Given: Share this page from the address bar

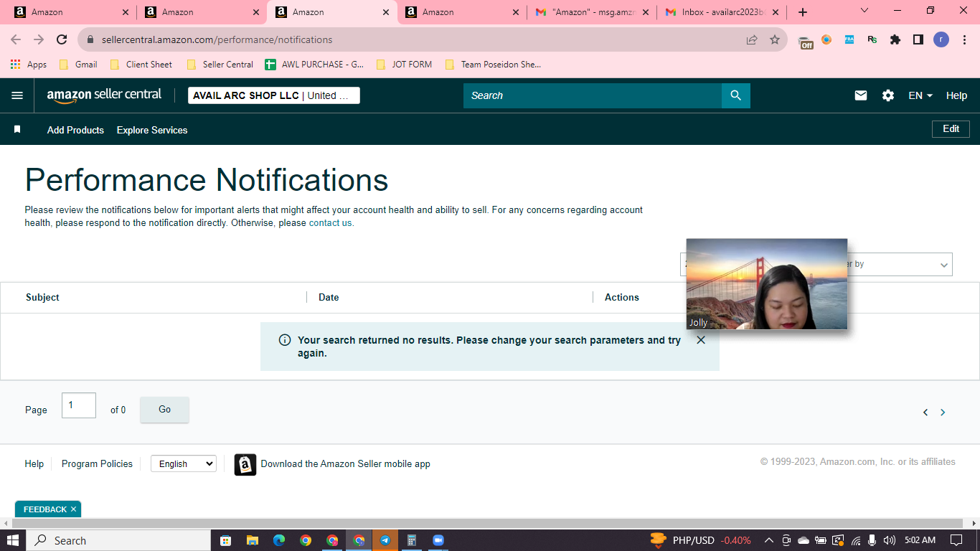Looking at the screenshot, I should point(752,39).
